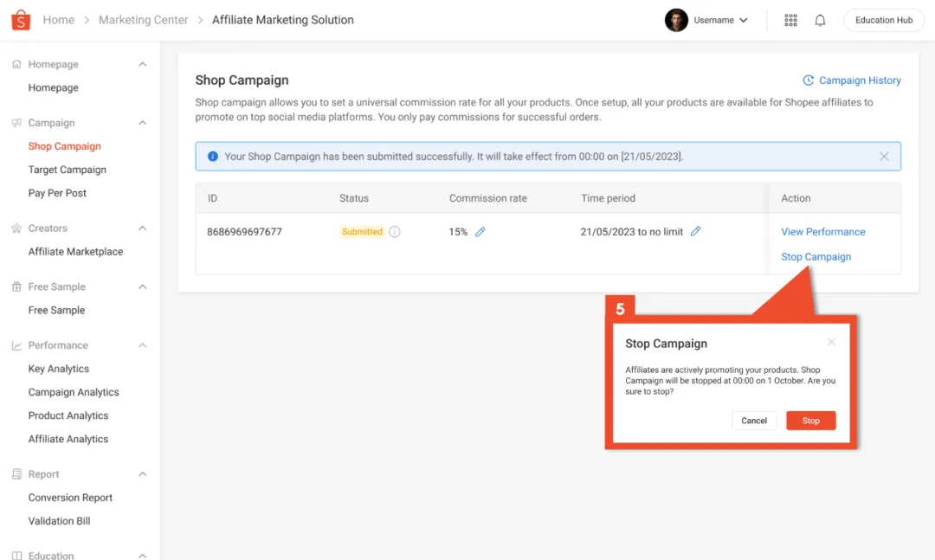The image size is (935, 560).
Task: Open the Validation Bill page
Action: [x=59, y=521]
